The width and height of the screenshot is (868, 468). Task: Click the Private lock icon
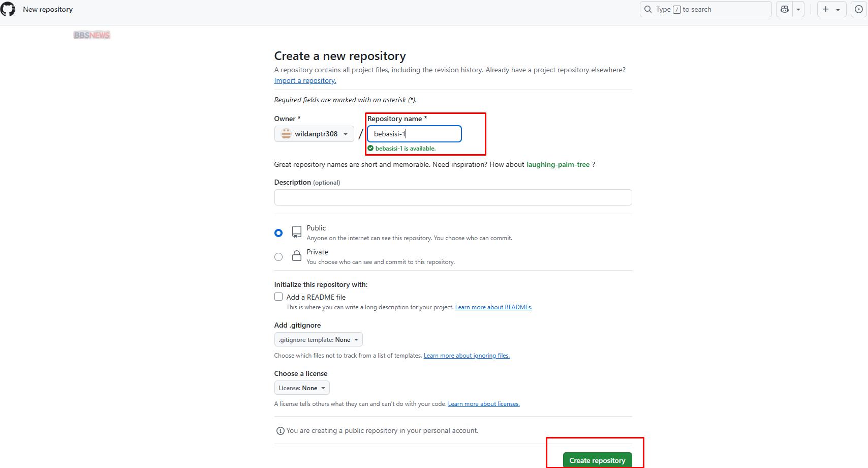pos(297,256)
